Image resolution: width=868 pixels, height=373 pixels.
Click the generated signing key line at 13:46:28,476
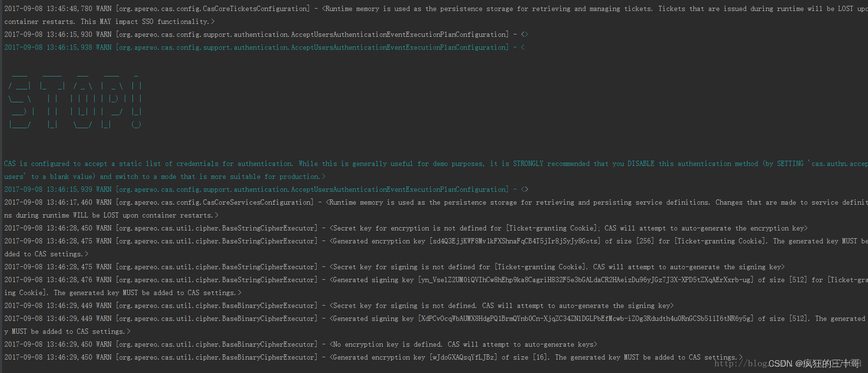pyautogui.click(x=436, y=280)
